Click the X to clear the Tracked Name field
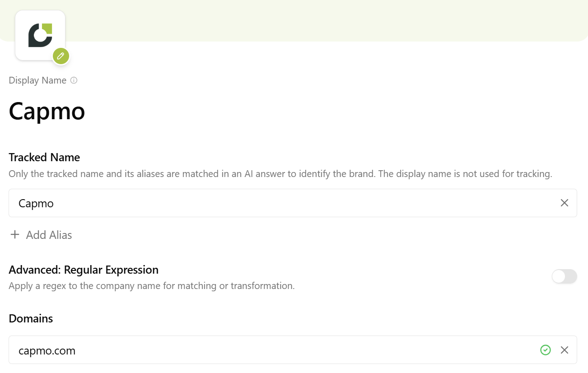Image resolution: width=588 pixels, height=373 pixels. coord(564,203)
